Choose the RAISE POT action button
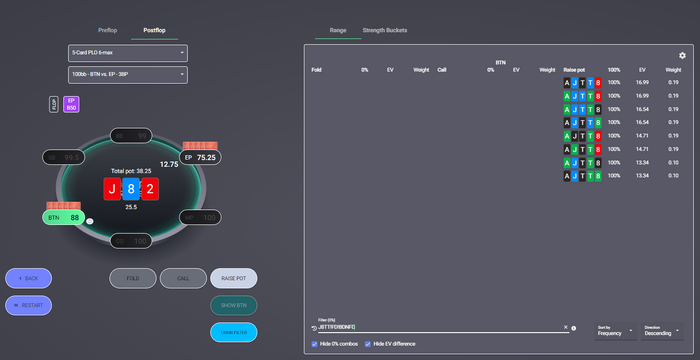This screenshot has width=700, height=360. tap(234, 278)
